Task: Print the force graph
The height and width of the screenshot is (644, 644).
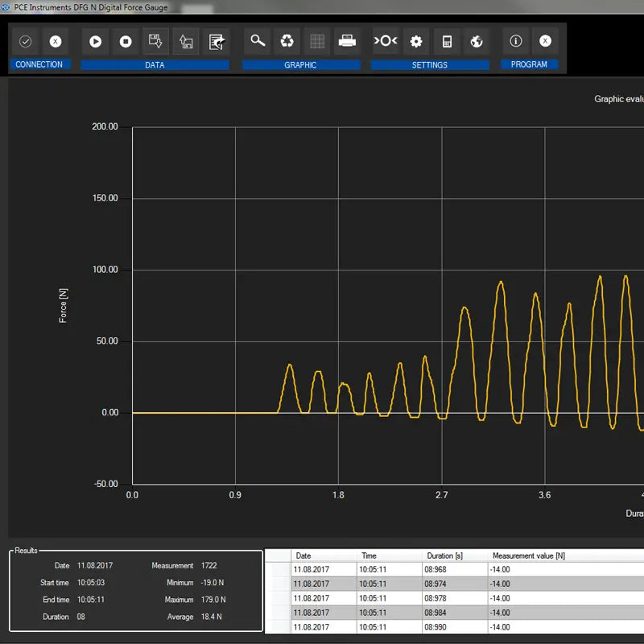Action: tap(348, 42)
